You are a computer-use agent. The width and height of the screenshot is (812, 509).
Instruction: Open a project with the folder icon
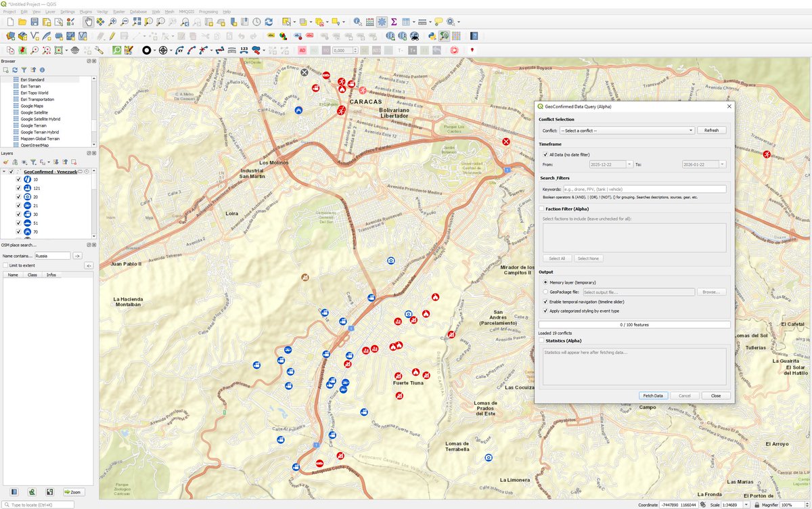coord(22,22)
